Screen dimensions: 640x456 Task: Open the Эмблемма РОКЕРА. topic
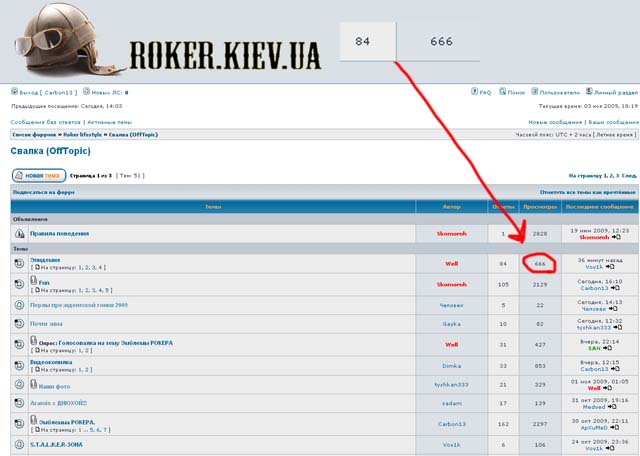coord(67,422)
